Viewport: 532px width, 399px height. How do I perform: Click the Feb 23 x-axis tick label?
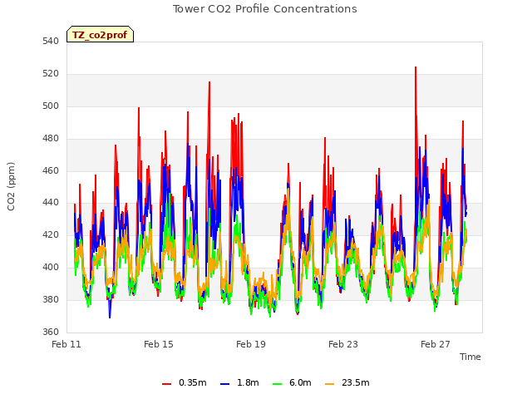(x=343, y=344)
